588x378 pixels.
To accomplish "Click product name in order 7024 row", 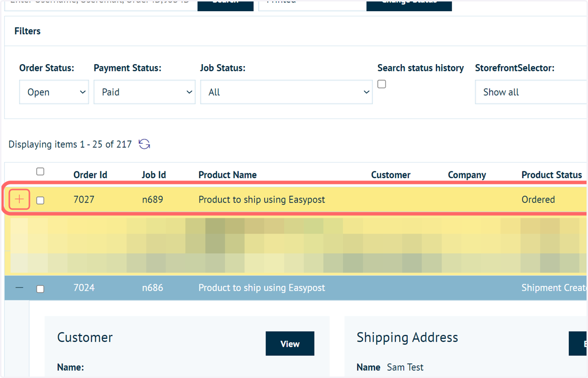I will [x=262, y=288].
